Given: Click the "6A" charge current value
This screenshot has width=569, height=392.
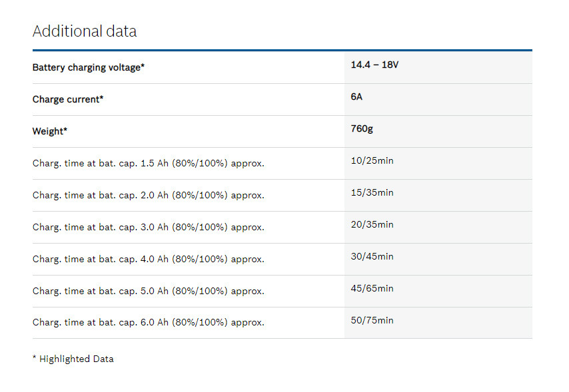Looking at the screenshot, I should coord(356,97).
